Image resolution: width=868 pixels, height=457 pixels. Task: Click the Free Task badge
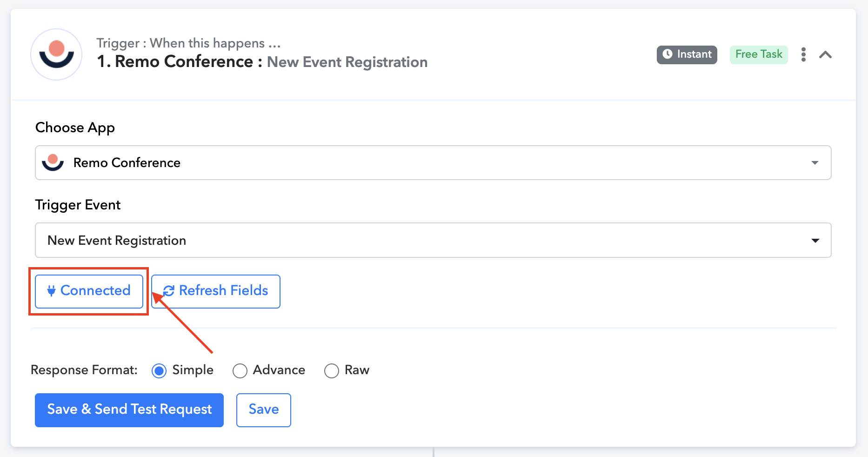click(x=758, y=54)
